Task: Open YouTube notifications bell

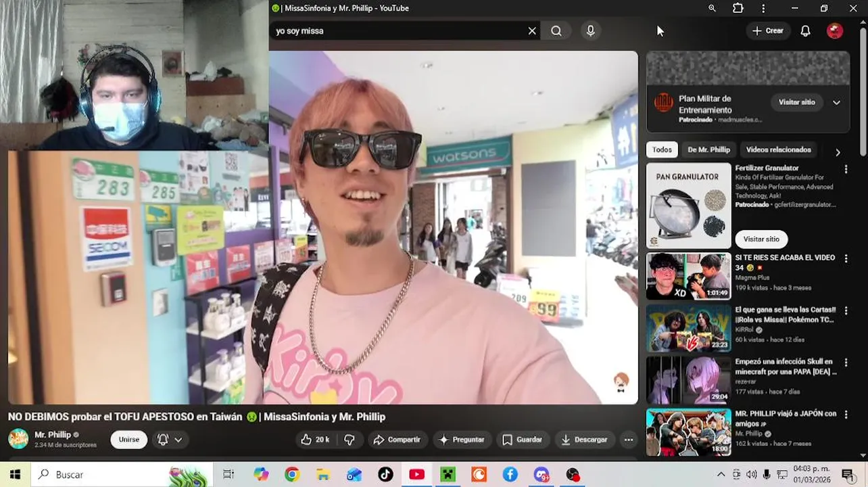Action: (805, 31)
